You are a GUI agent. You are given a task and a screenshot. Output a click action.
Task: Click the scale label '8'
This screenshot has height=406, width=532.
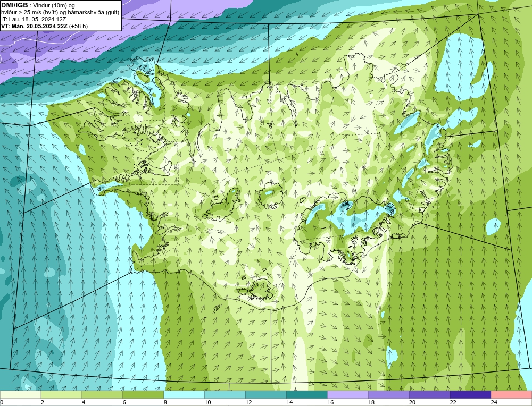point(165,402)
